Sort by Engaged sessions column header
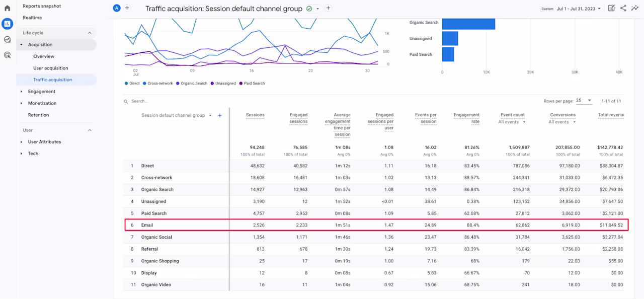 coord(298,118)
